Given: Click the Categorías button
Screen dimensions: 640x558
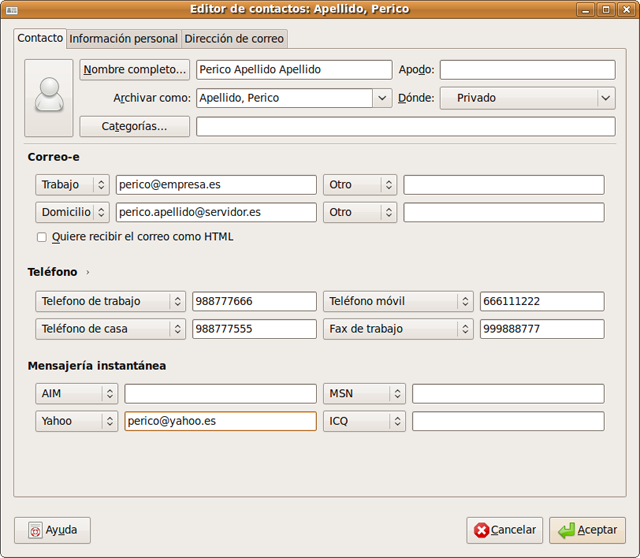Looking at the screenshot, I should click(x=135, y=126).
